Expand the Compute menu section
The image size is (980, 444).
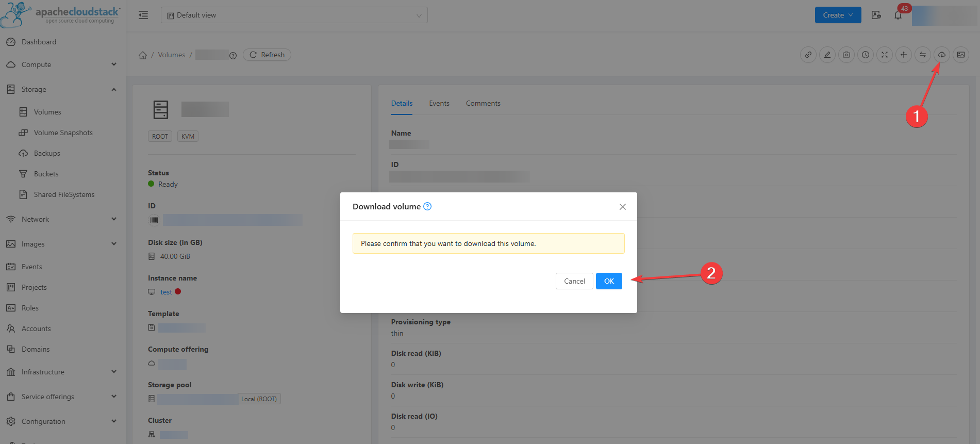[62, 64]
